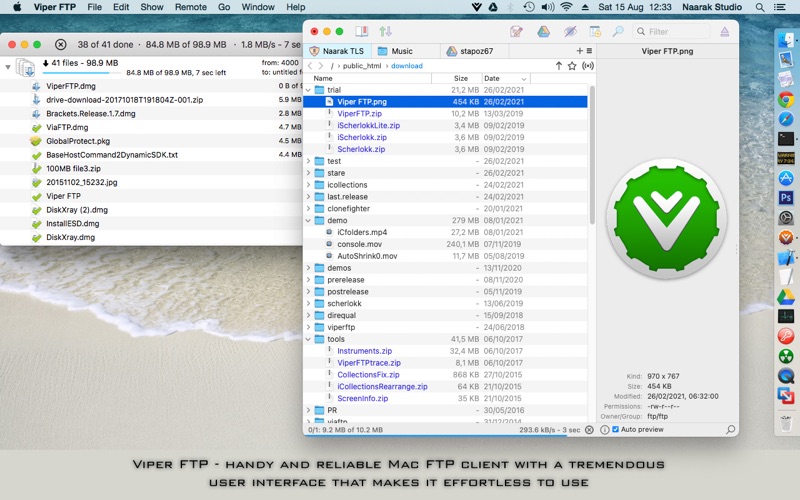
Task: Go back with the left chevron
Action: 310,66
